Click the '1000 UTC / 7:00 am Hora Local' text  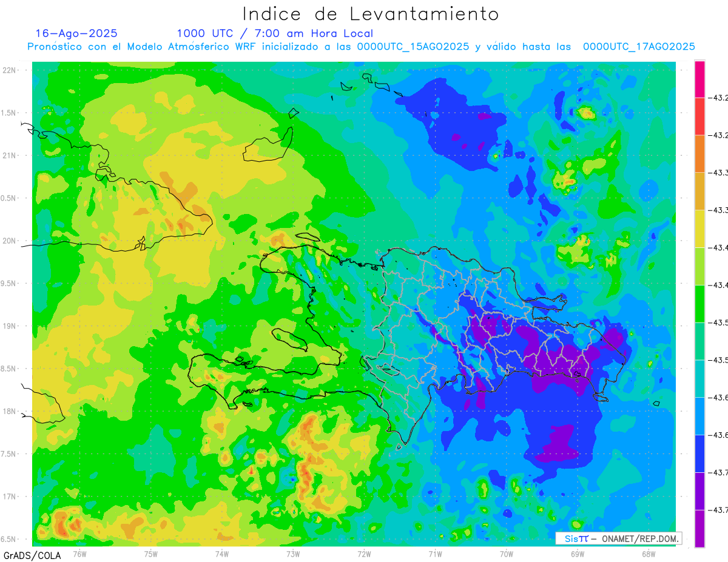tap(275, 33)
